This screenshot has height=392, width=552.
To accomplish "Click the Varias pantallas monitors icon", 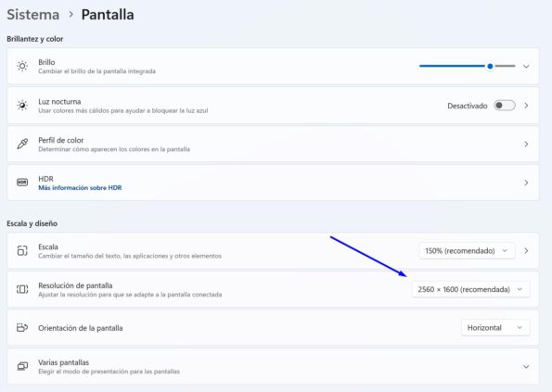I will point(22,366).
